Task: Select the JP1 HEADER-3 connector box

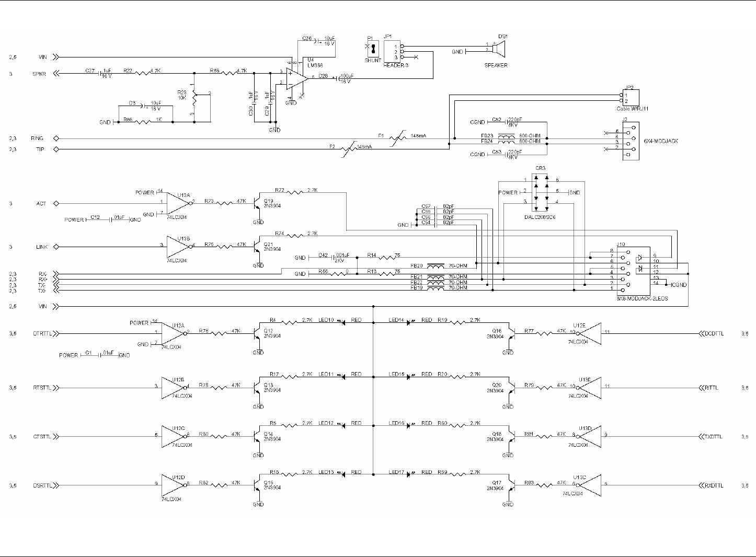Action: (392, 52)
